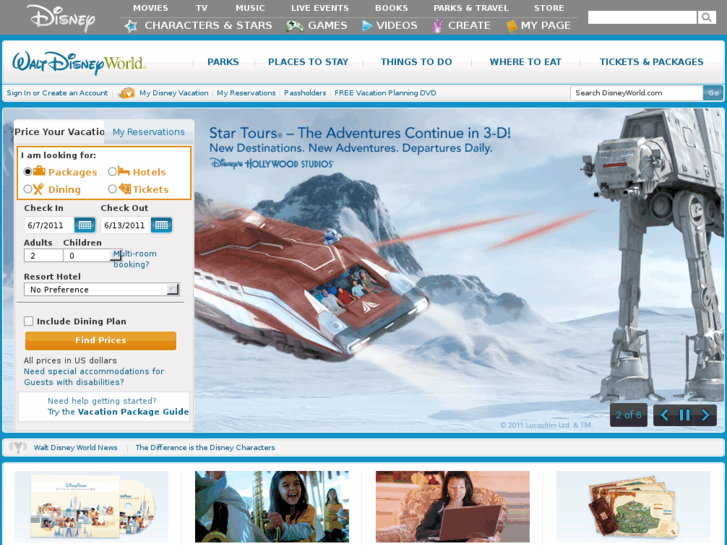Advance to next carousel slide
Viewport: 727px width, 545px height.
(705, 415)
